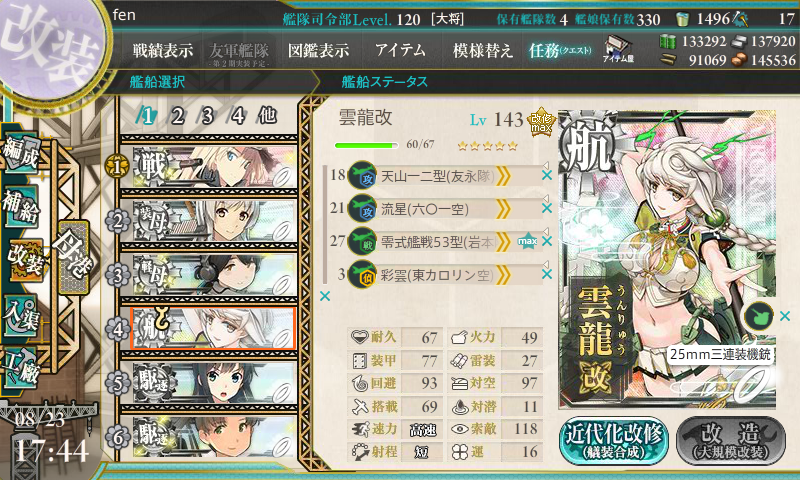Click the green HP bar of 雲龍改
The image size is (800, 480).
click(x=366, y=145)
